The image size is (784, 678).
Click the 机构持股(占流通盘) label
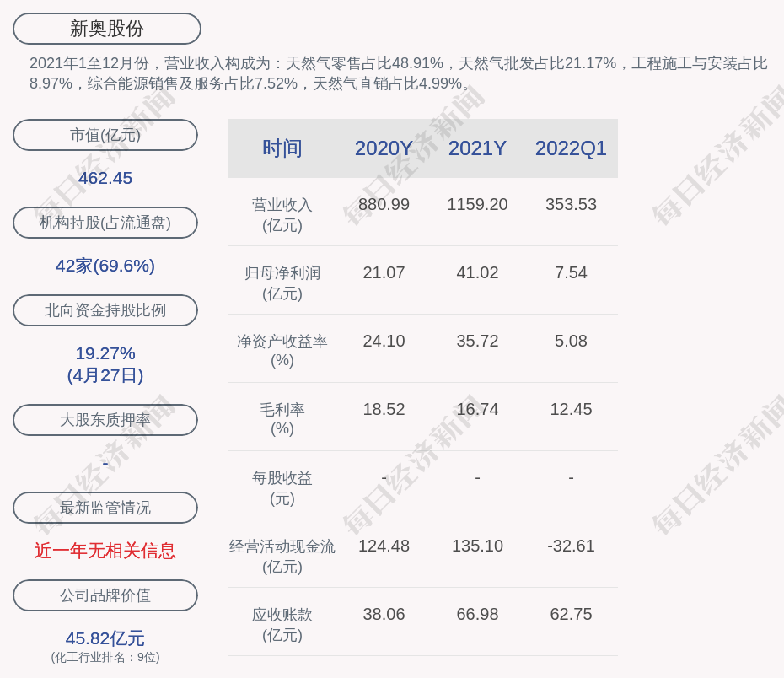105,223
